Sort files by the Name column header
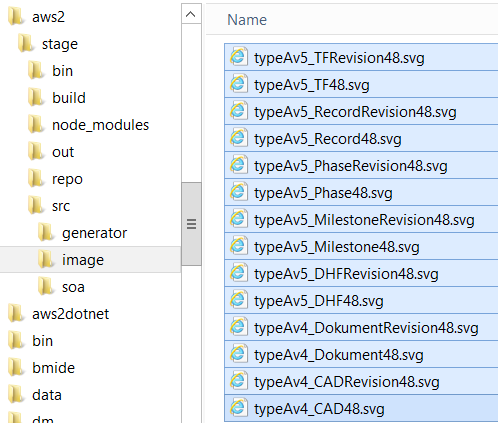The height and width of the screenshot is (423, 498). pyautogui.click(x=247, y=20)
